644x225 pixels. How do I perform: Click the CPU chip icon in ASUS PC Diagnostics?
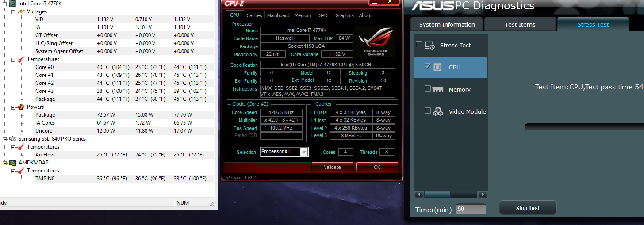coord(437,67)
